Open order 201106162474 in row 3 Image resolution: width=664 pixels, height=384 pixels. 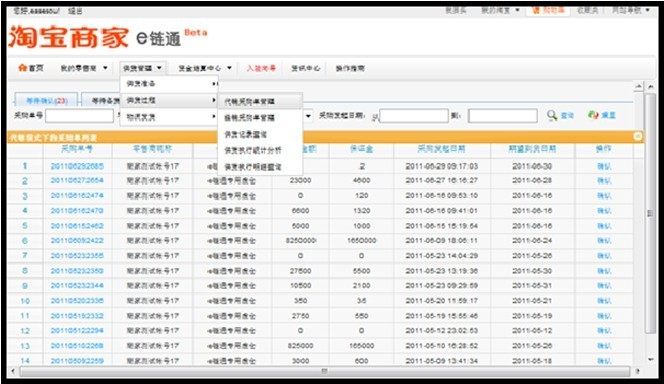pos(77,196)
